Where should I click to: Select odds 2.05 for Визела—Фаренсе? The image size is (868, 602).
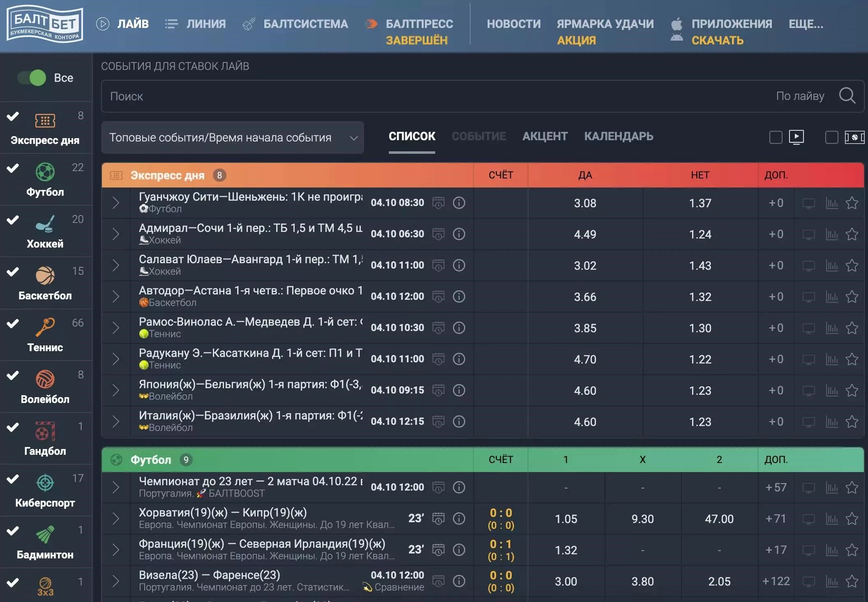coord(719,581)
